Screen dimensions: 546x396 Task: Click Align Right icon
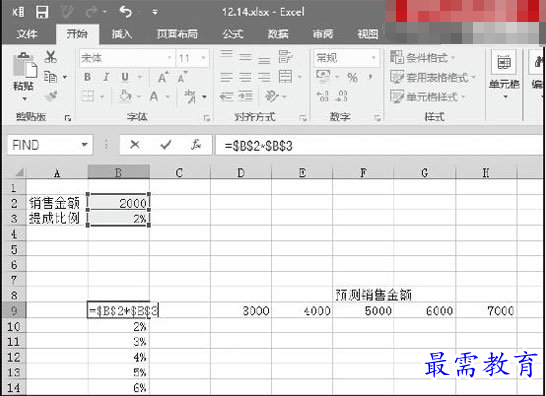(264, 77)
